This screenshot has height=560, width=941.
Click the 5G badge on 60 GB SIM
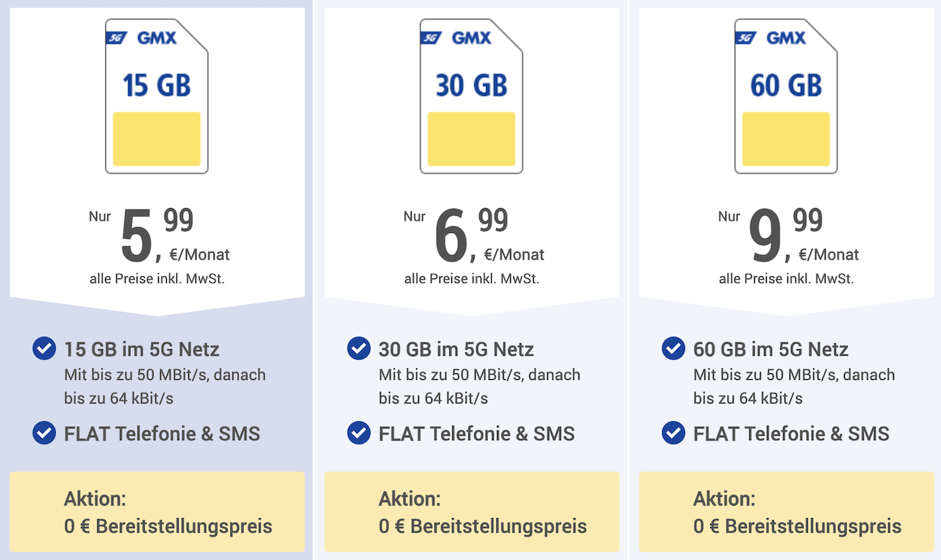[745, 37]
